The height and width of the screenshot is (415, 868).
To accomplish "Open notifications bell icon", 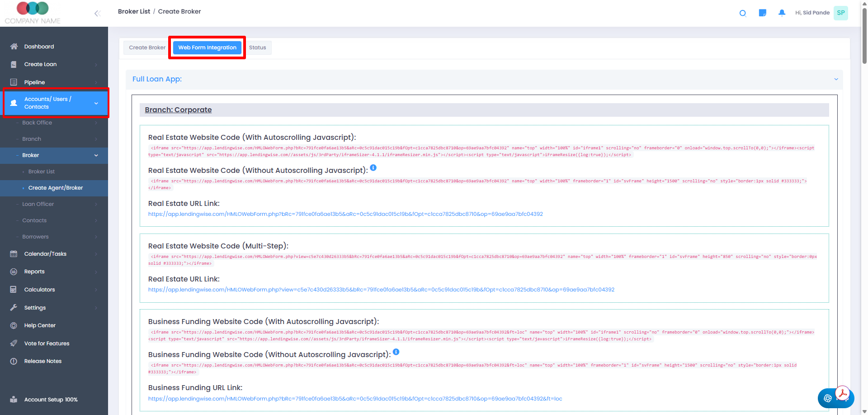I will click(x=782, y=13).
